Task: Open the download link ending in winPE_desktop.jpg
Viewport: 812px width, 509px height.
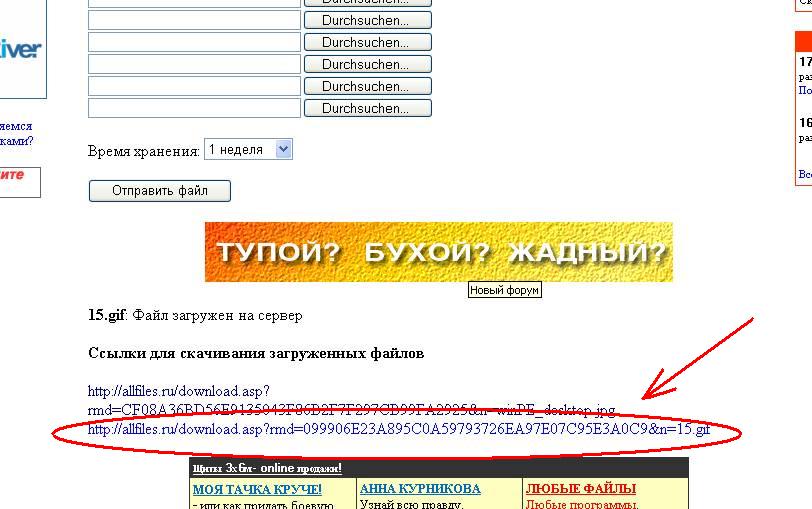Action: pyautogui.click(x=351, y=401)
